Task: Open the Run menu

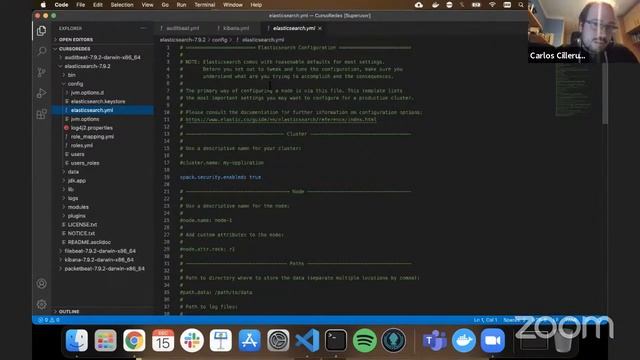Action: pos(181,5)
